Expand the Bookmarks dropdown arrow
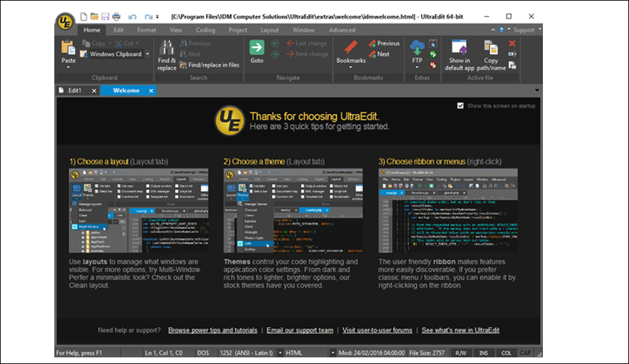This screenshot has width=629, height=364. point(351,68)
